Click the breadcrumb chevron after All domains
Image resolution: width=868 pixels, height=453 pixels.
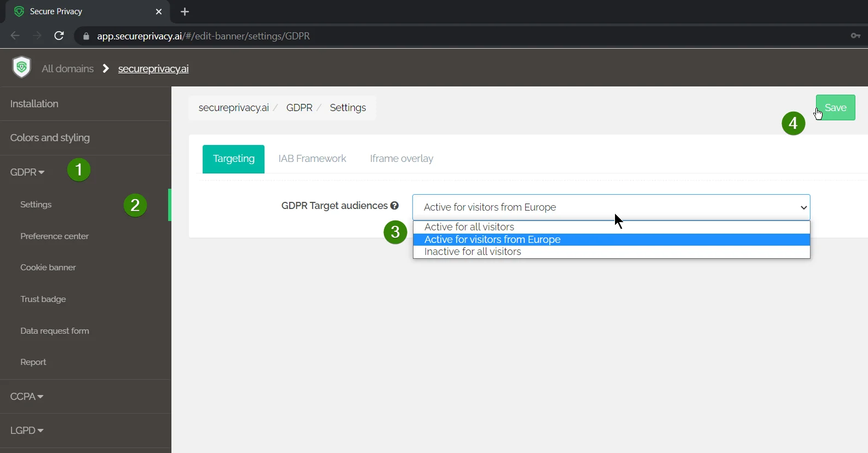[x=106, y=68]
